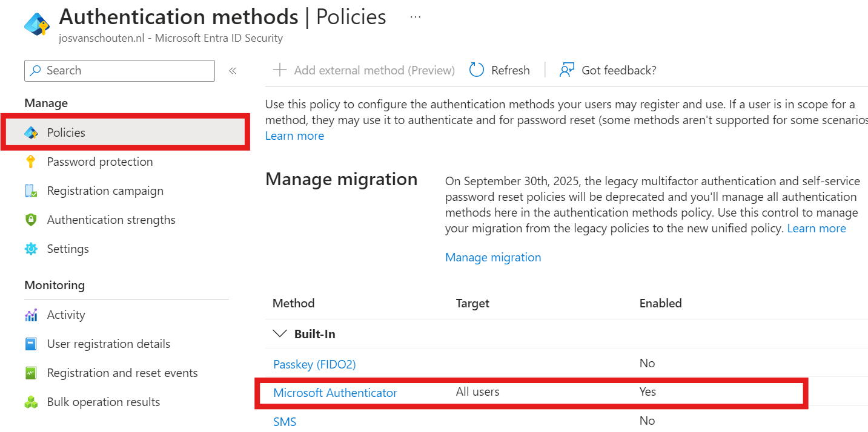
Task: Click the Refresh circular arrow icon
Action: click(x=477, y=70)
